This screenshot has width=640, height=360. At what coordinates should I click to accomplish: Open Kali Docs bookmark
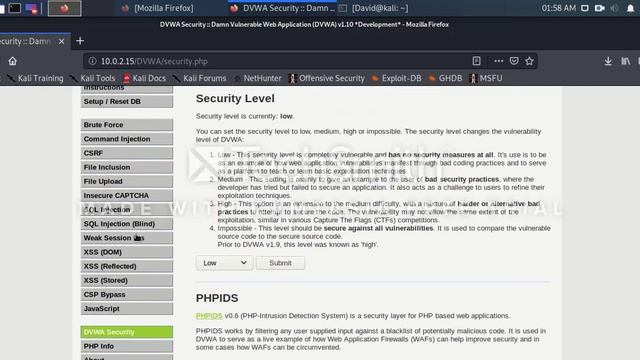point(144,78)
